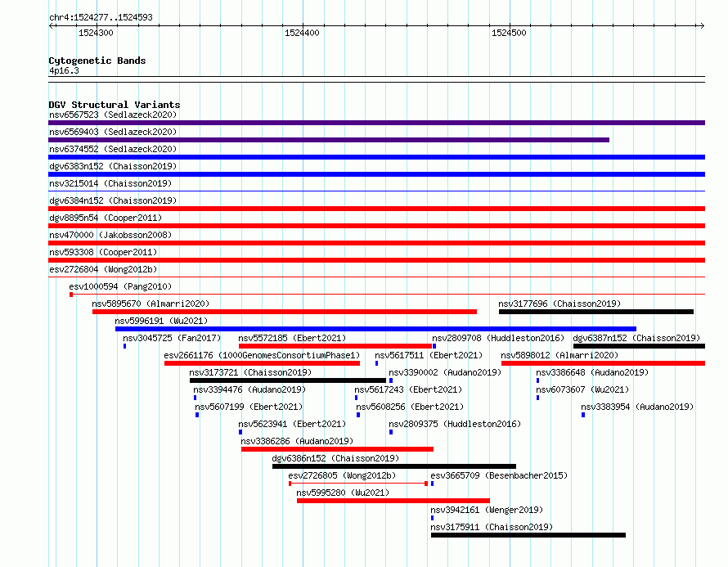Open nsv5996191 (Wu2021) label
Screen dimensions: 728x567
(161, 321)
